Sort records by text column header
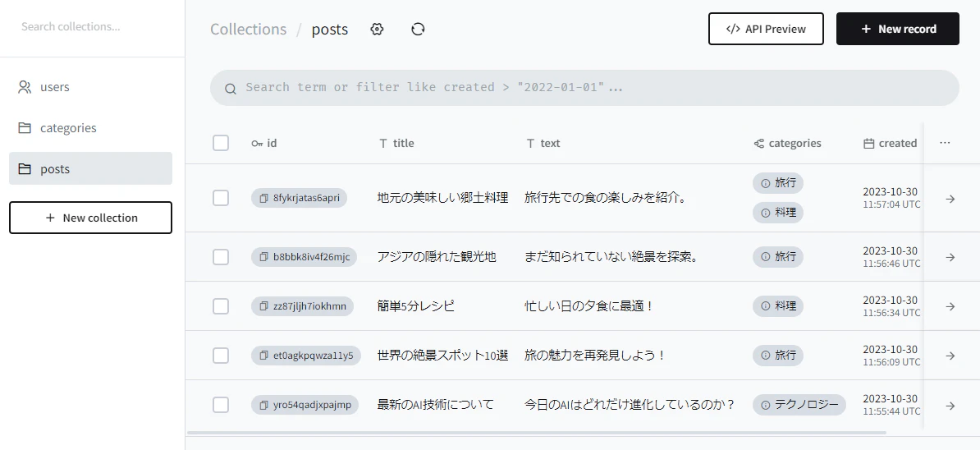The height and width of the screenshot is (450, 980). [x=543, y=143]
